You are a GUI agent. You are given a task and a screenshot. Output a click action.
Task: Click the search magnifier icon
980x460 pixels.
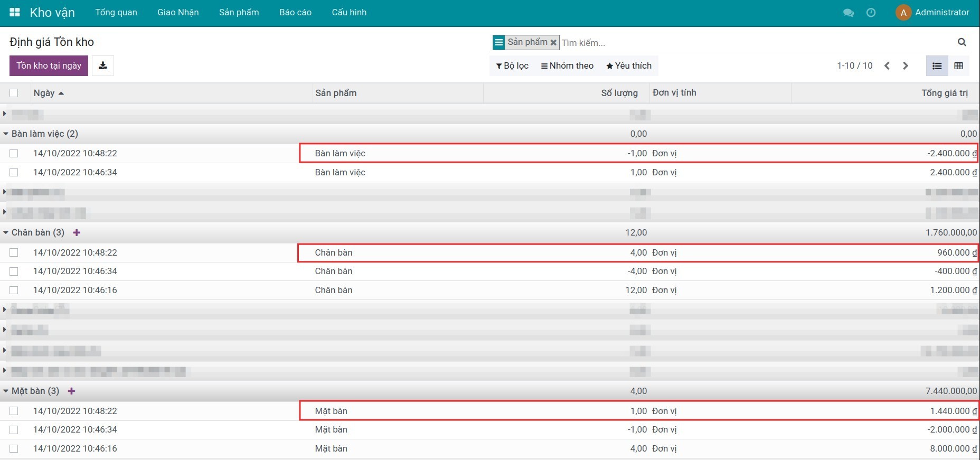(x=962, y=42)
